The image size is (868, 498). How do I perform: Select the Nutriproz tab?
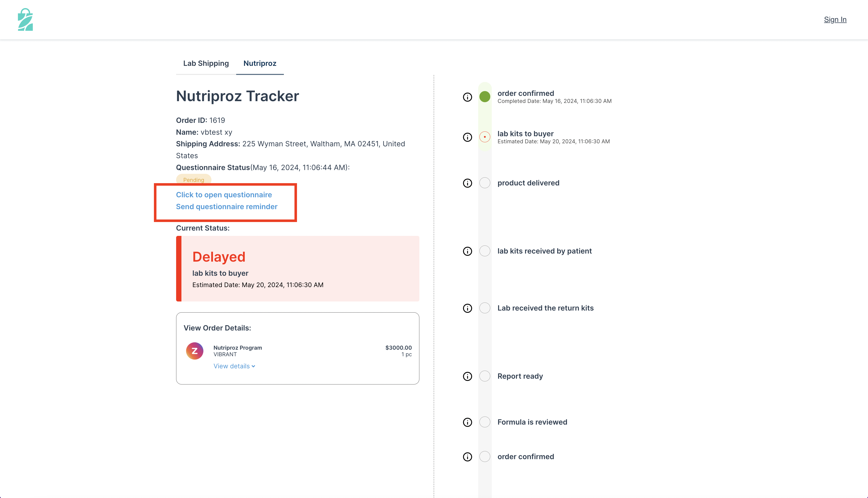[260, 63]
